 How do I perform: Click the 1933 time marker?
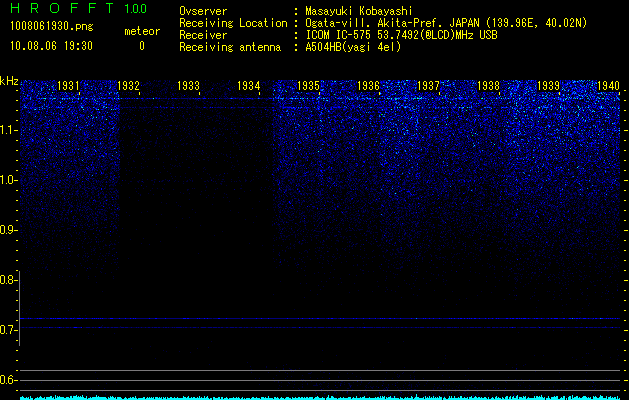[x=188, y=85]
